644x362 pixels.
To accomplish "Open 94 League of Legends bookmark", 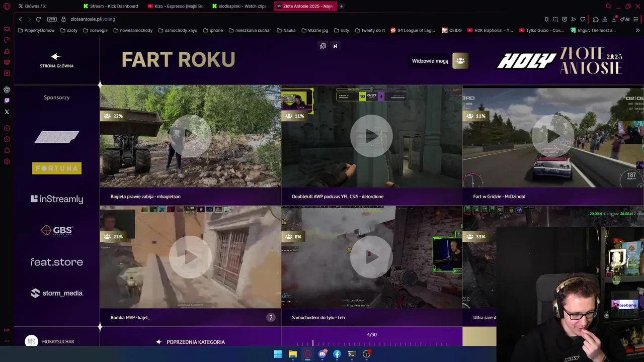I will point(413,30).
